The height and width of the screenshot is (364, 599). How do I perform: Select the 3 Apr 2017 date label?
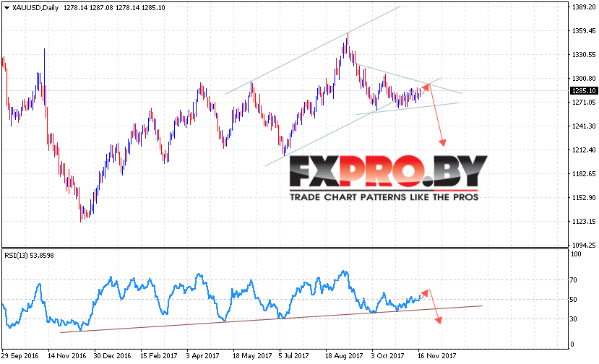(x=203, y=355)
